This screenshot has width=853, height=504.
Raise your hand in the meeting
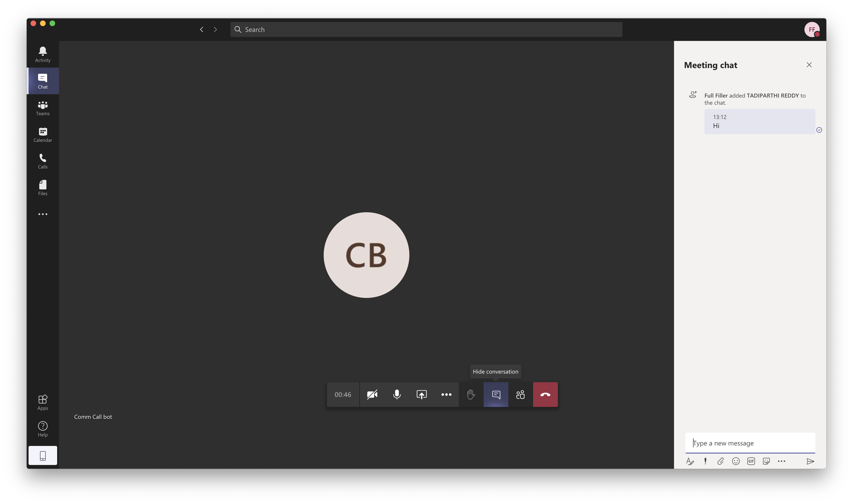coord(471,395)
